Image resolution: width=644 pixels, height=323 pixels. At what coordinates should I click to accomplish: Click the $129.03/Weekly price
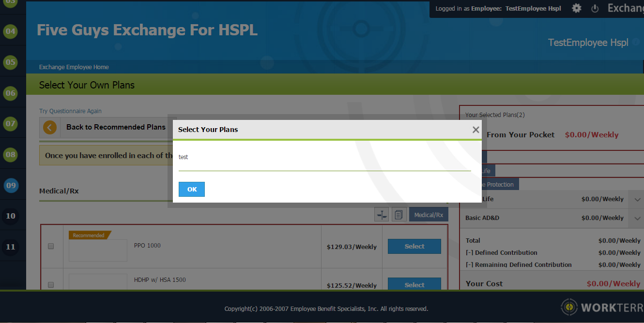point(352,247)
